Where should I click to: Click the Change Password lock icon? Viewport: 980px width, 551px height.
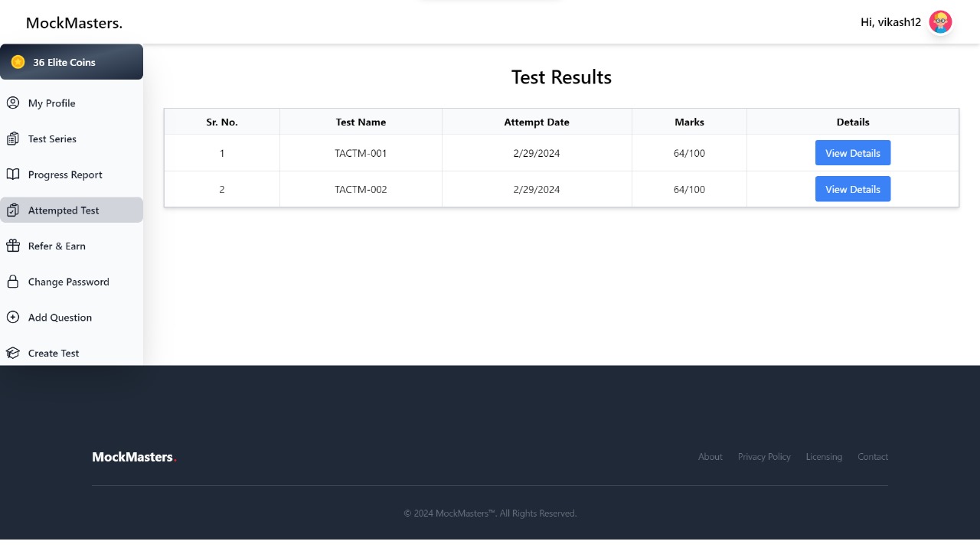coord(13,282)
